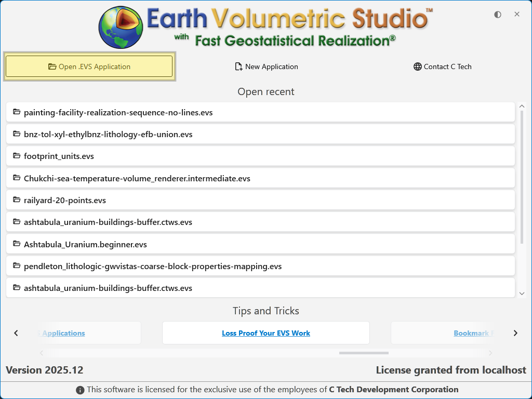Open pendleton_lithologic-gwvistas-coarse-block-properties-mapping.evs
The width and height of the screenshot is (532, 399).
[153, 266]
